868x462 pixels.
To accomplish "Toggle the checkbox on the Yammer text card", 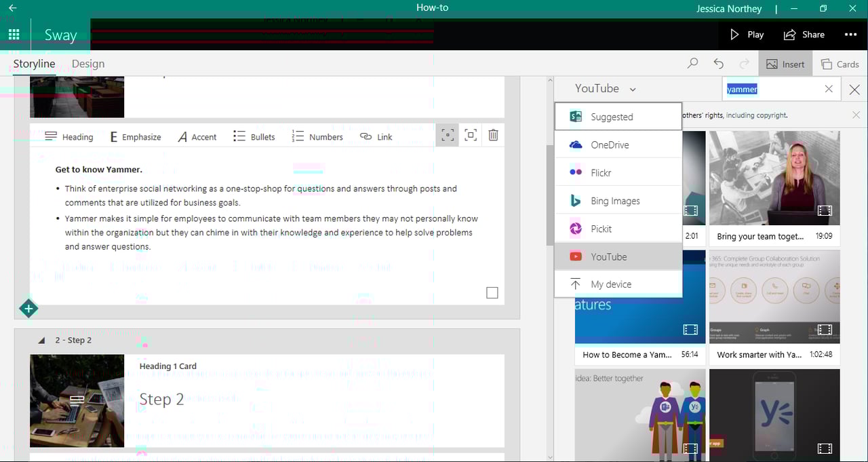I will coord(492,292).
